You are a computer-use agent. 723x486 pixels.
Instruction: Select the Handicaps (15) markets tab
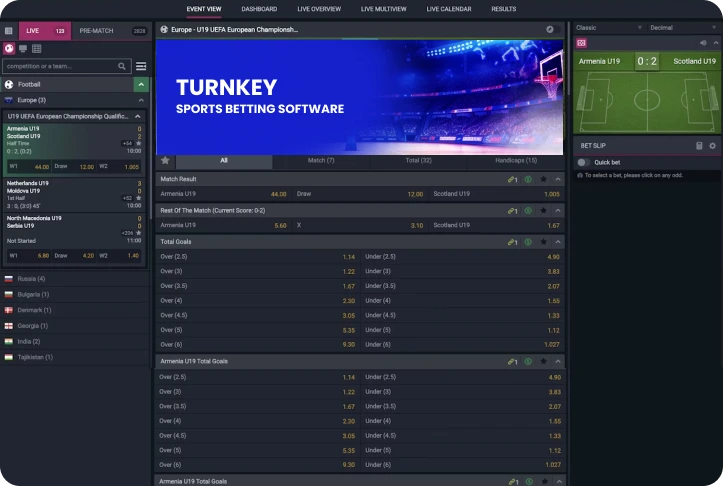(516, 161)
